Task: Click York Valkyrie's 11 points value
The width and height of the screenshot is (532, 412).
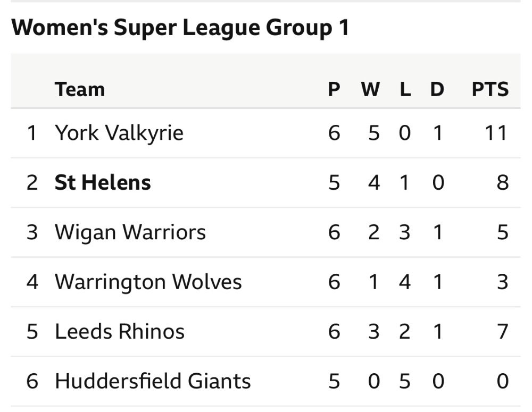Action: point(496,132)
